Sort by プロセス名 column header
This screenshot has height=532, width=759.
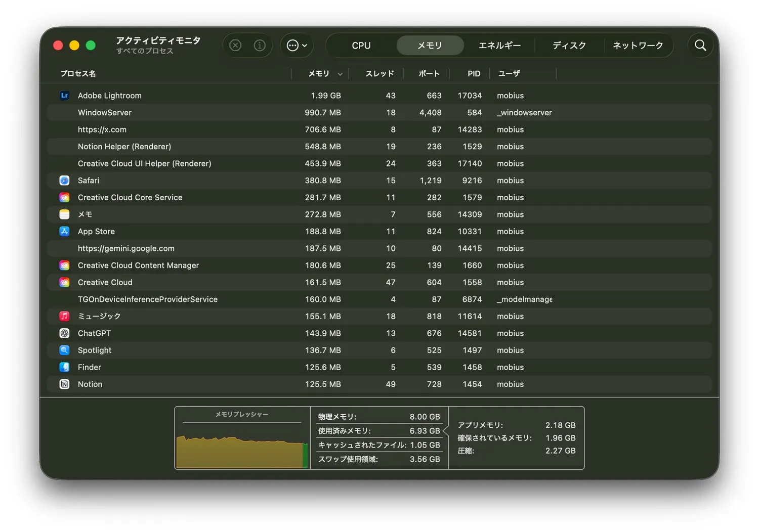[x=78, y=74]
